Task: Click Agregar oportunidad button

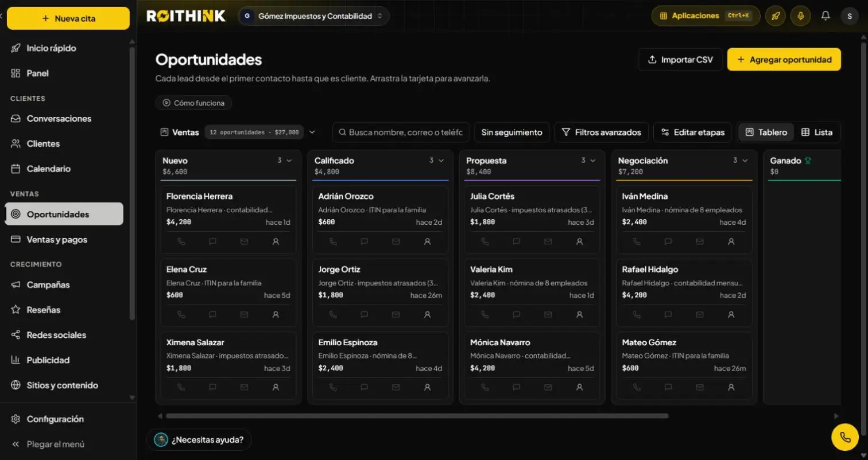Action: tap(784, 60)
